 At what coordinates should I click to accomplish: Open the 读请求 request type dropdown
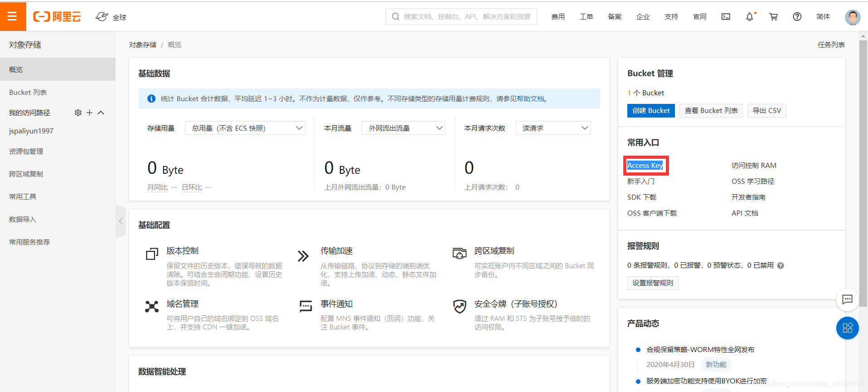coord(553,128)
